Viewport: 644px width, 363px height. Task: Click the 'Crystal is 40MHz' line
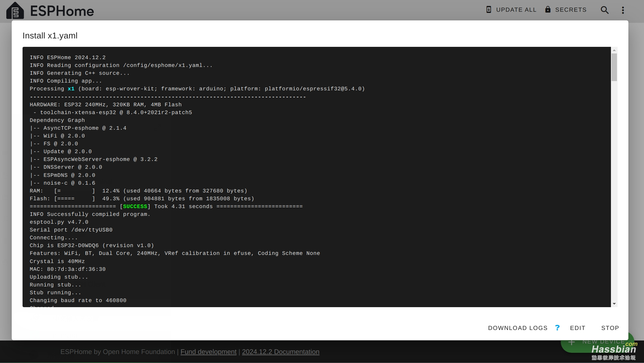click(x=57, y=261)
